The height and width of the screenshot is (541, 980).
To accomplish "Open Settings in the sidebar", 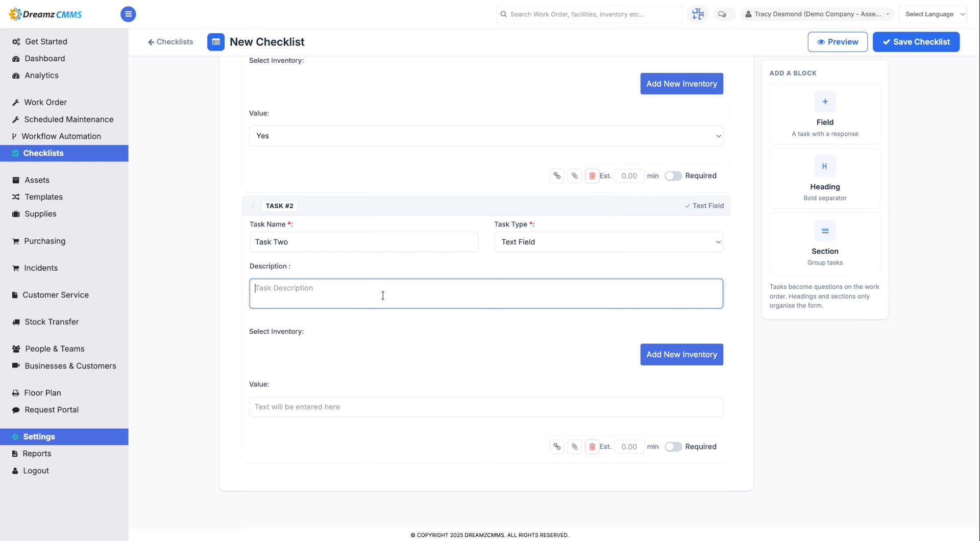I will click(64, 437).
